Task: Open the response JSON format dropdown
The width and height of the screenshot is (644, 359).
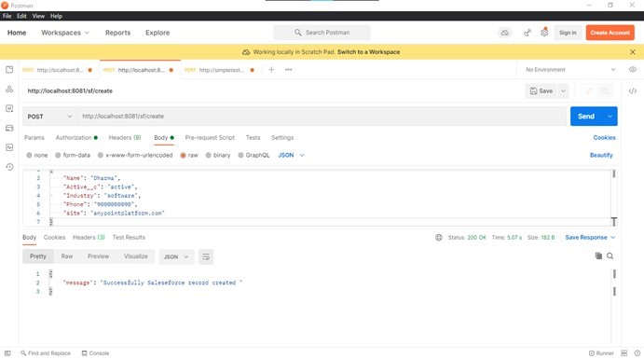Action: [x=176, y=256]
